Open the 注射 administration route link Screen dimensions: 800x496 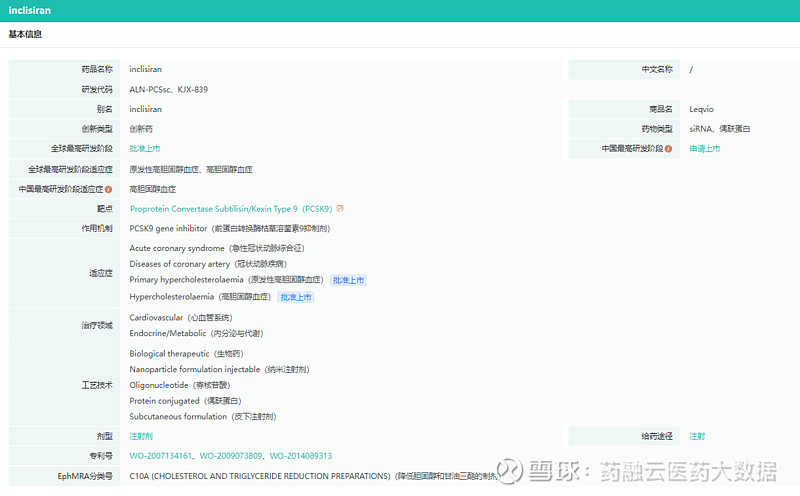pyautogui.click(x=697, y=436)
